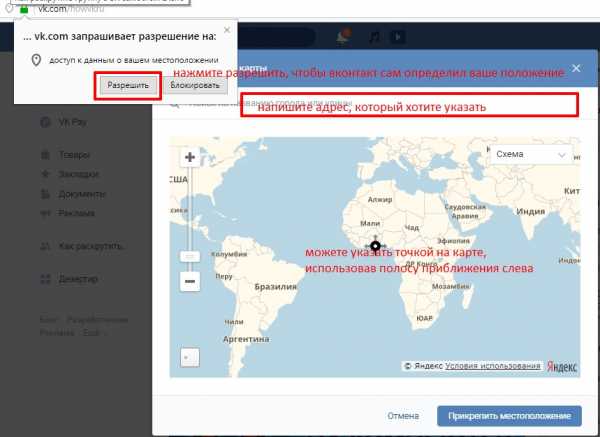The image size is (600, 437).
Task: Open Условия использования link
Action: (492, 366)
